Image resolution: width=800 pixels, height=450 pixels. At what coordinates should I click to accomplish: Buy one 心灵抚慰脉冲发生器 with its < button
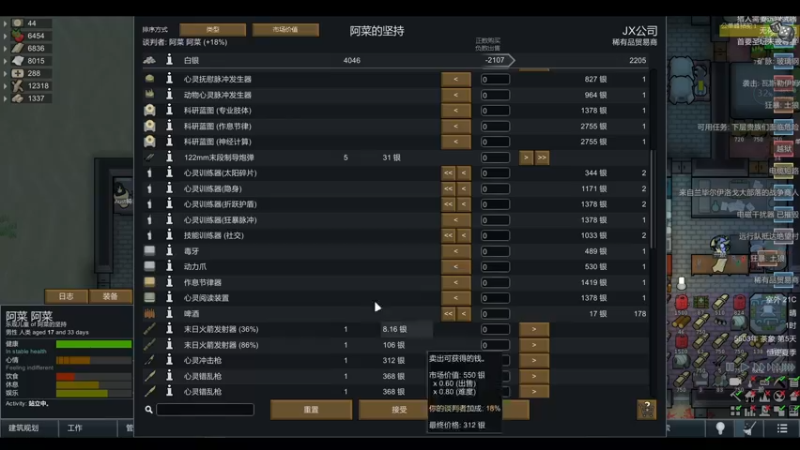(x=456, y=79)
